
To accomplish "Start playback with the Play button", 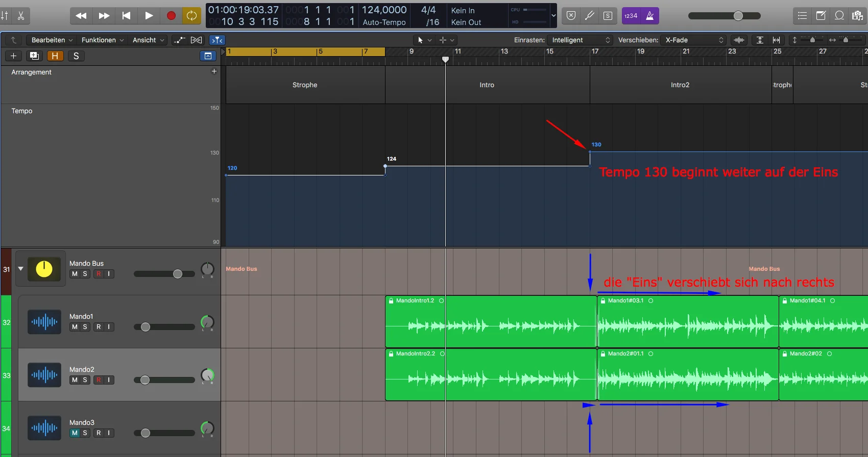I will click(x=149, y=16).
